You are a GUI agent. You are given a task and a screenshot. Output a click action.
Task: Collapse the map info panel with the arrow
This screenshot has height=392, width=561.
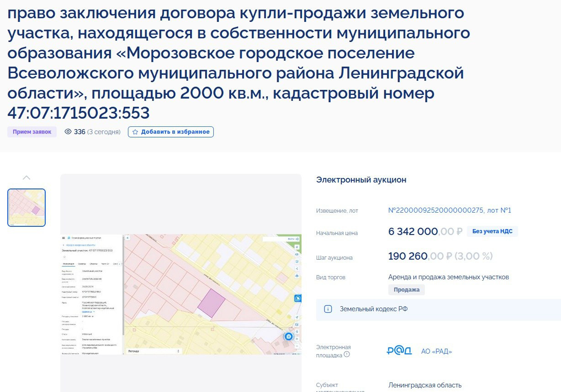tap(127, 238)
